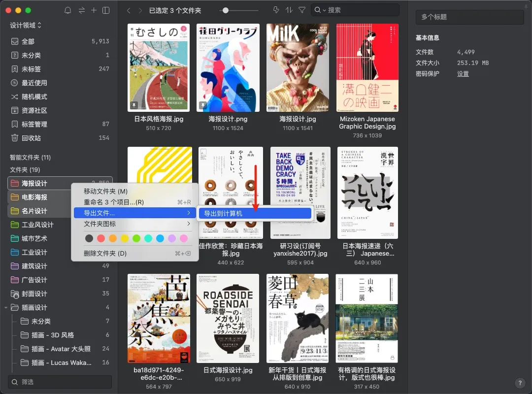Open the 回收站 trash
The height and width of the screenshot is (394, 532).
(x=60, y=138)
